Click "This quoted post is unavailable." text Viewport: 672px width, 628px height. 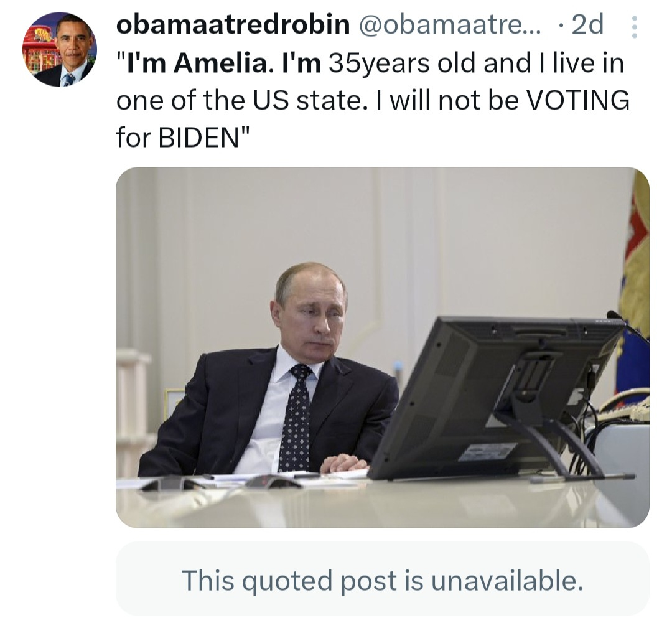[382, 581]
